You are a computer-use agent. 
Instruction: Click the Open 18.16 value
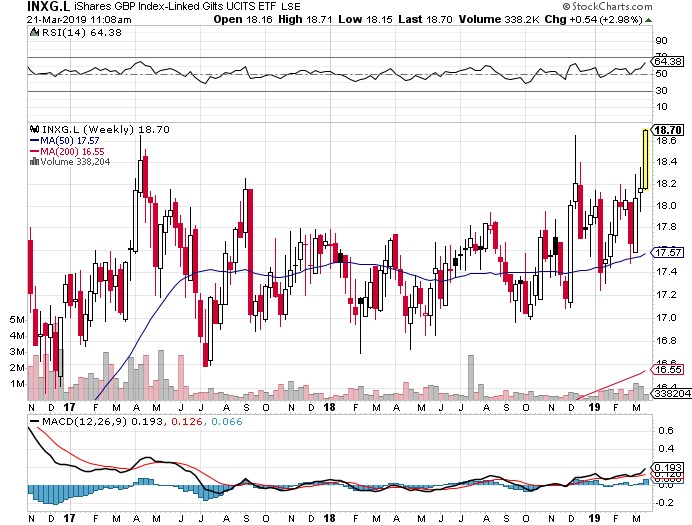[243, 19]
